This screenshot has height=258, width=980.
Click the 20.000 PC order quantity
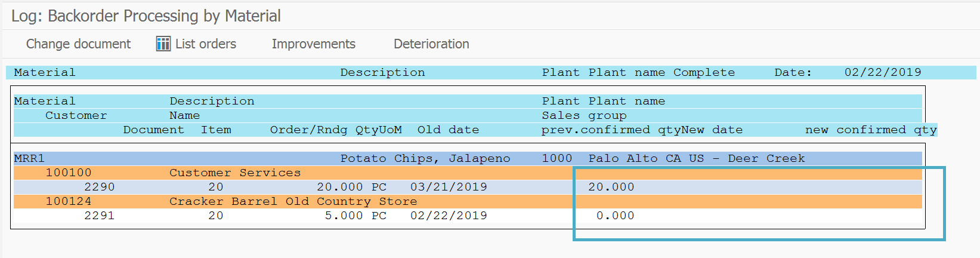click(352, 187)
